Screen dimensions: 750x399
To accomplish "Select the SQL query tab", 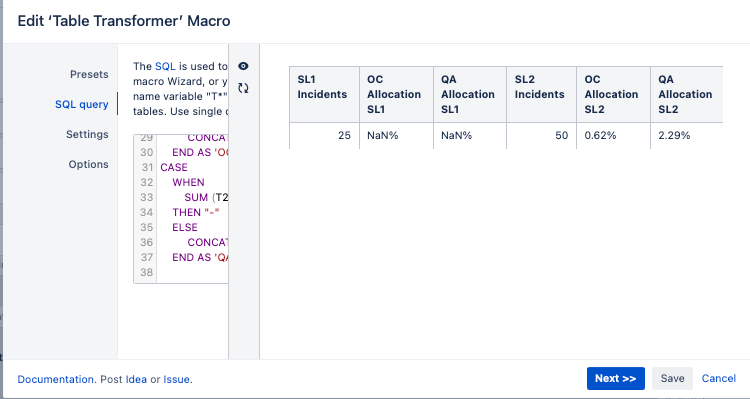I will coord(82,104).
